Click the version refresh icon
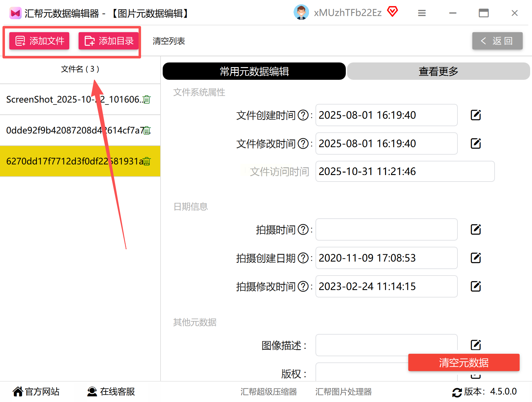 point(457,392)
